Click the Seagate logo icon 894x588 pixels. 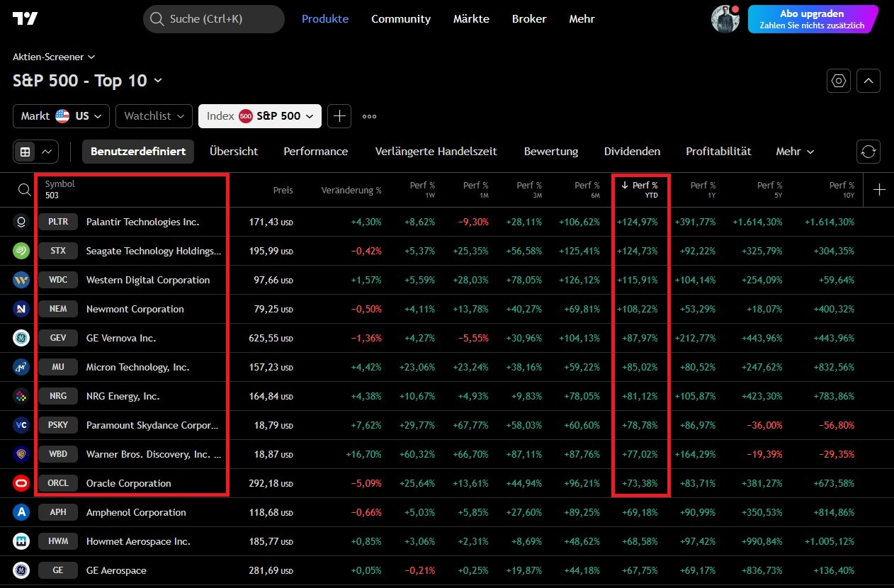pos(21,251)
